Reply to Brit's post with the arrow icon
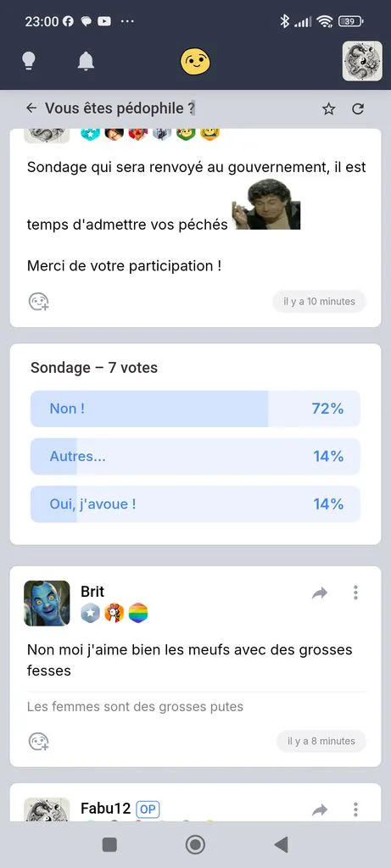 (x=320, y=593)
